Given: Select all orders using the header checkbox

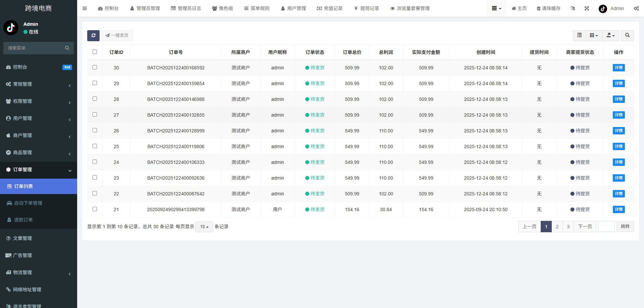Looking at the screenshot, I should [95, 52].
